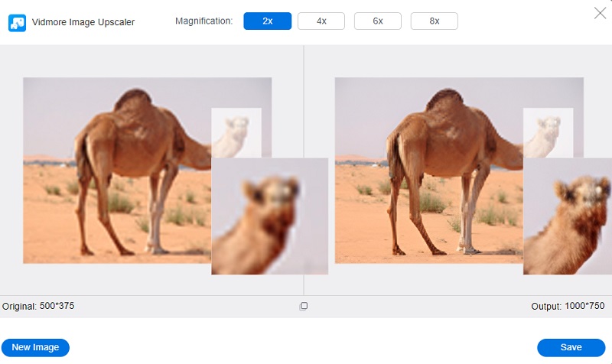Image resolution: width=612 pixels, height=364 pixels.
Task: Click the small faded lens box on original image
Action: point(236,132)
